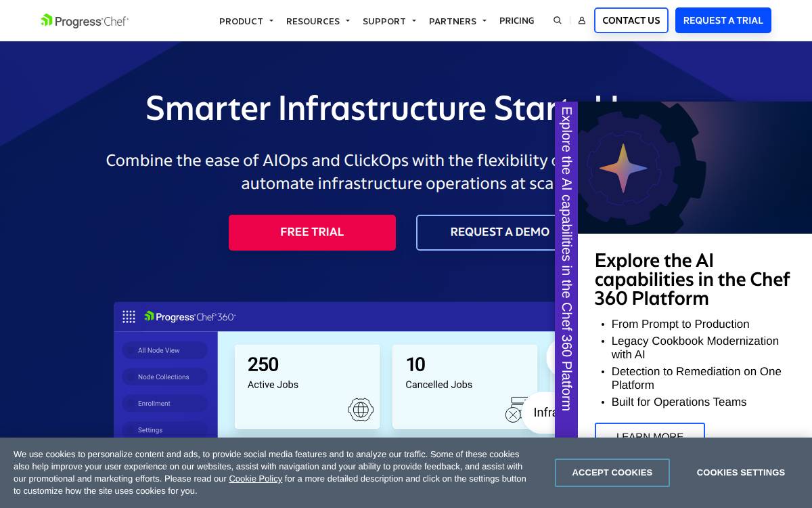The width and height of the screenshot is (812, 508).
Task: Click the Smarter Infrastructure headline
Action: point(350,108)
